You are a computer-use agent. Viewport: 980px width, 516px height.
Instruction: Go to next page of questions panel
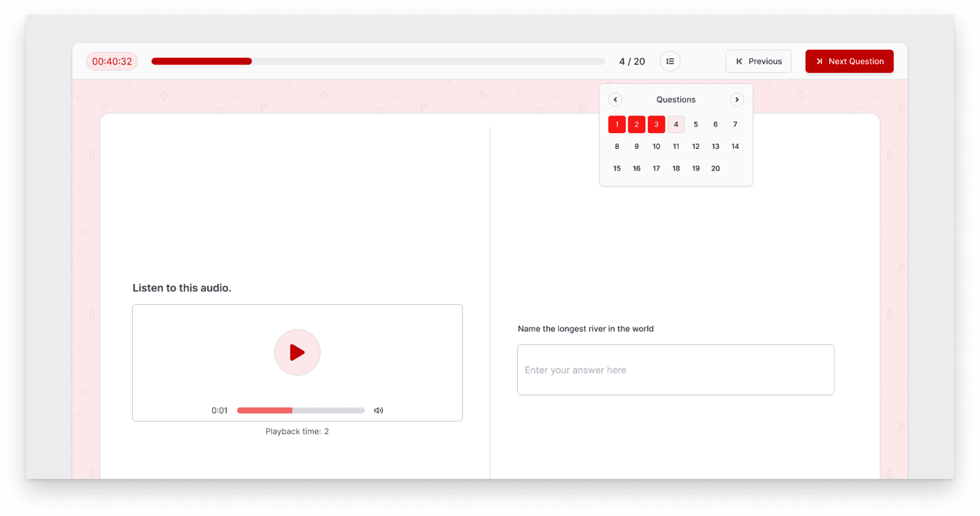point(736,99)
